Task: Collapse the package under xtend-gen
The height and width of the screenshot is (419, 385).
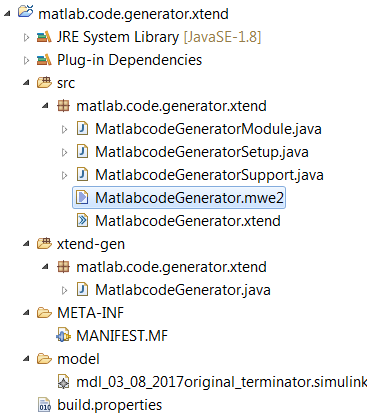Action: pos(46,267)
